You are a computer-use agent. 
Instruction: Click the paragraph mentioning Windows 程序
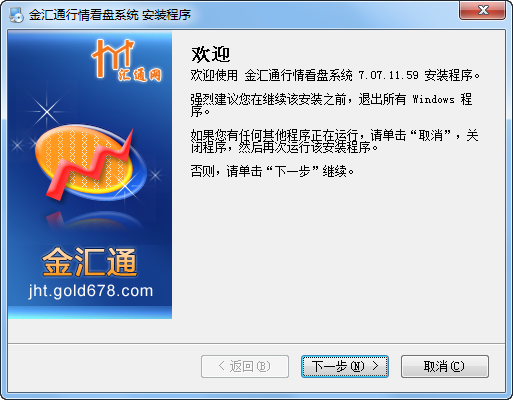pyautogui.click(x=331, y=105)
